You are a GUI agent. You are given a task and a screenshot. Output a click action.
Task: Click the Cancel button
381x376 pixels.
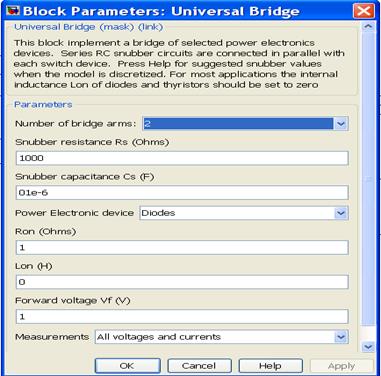[199, 366]
